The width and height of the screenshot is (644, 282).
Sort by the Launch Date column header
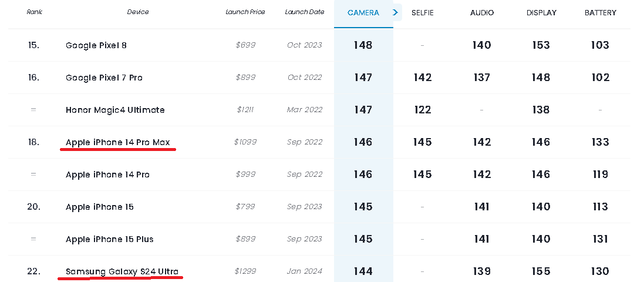click(304, 12)
